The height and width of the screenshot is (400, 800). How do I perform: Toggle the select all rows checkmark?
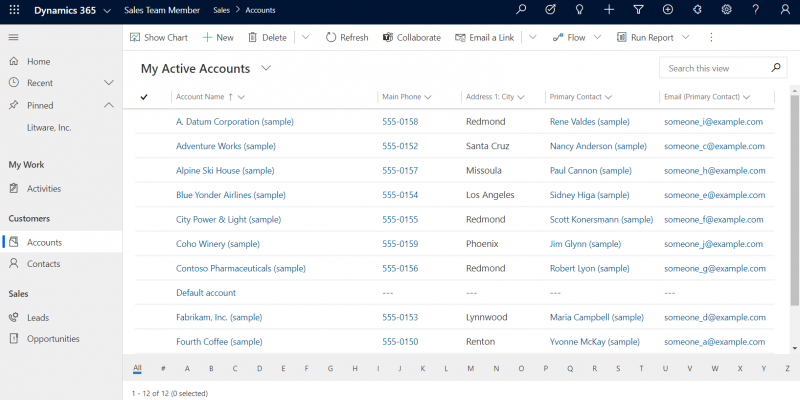point(144,97)
